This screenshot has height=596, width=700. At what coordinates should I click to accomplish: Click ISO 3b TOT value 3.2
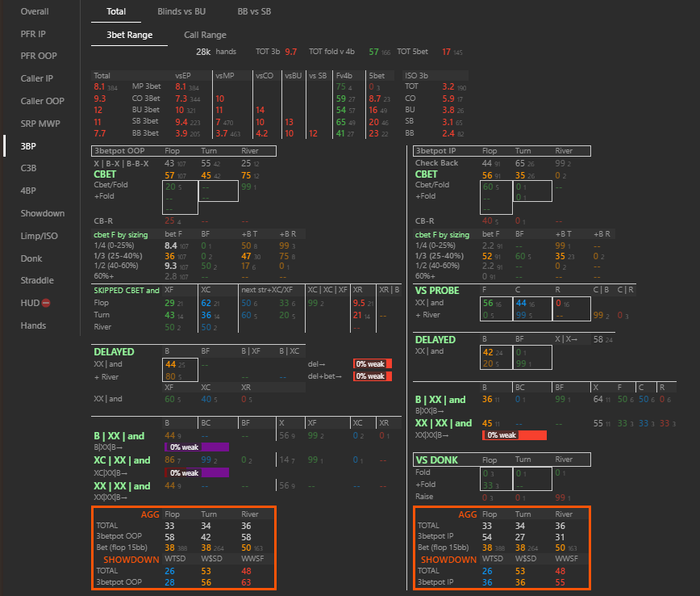pyautogui.click(x=448, y=87)
